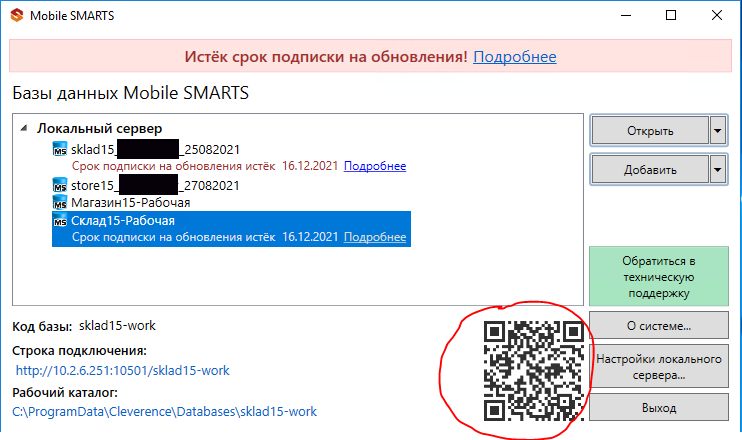Minimize the Mobile SMARTS window
The image size is (742, 440).
pyautogui.click(x=626, y=15)
